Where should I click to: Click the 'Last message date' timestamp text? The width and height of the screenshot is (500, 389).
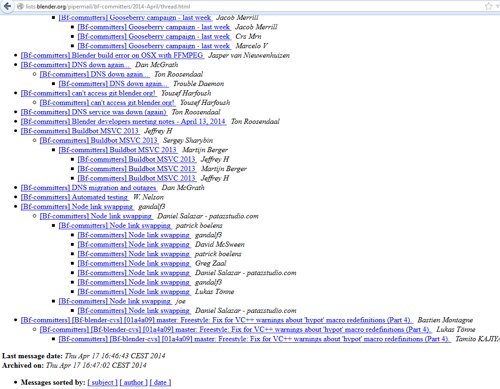pyautogui.click(x=115, y=356)
